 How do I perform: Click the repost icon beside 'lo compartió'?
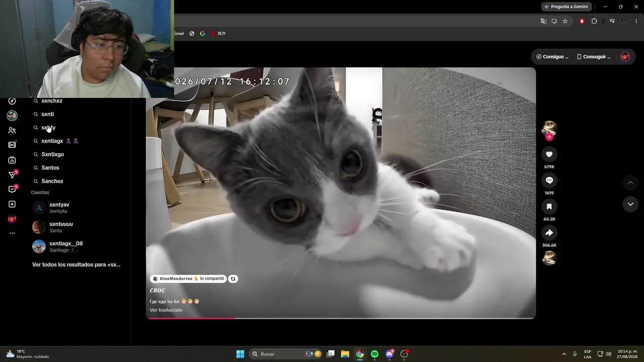pyautogui.click(x=233, y=279)
